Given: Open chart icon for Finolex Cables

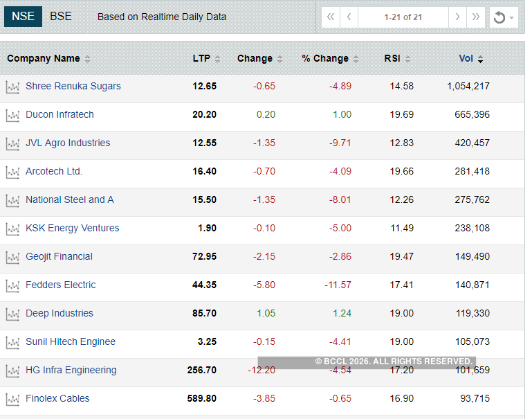Looking at the screenshot, I should coord(12,400).
